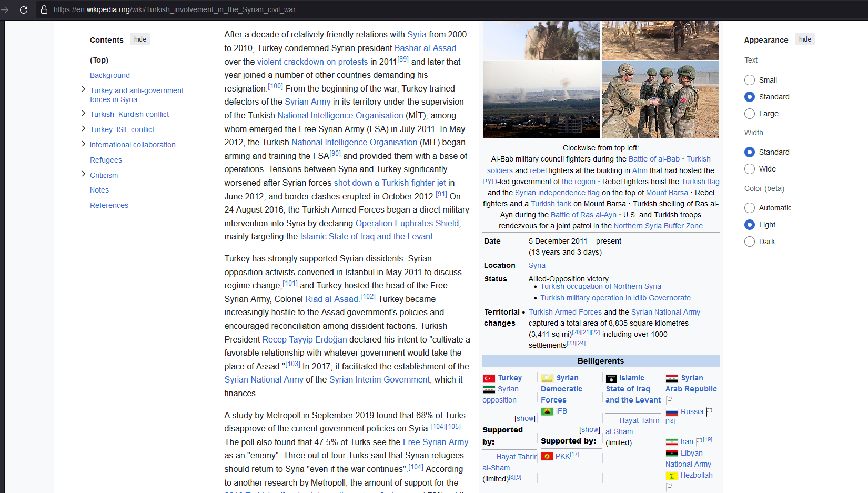868x493 pixels.
Task: Click the padlock site security icon
Action: coord(44,9)
